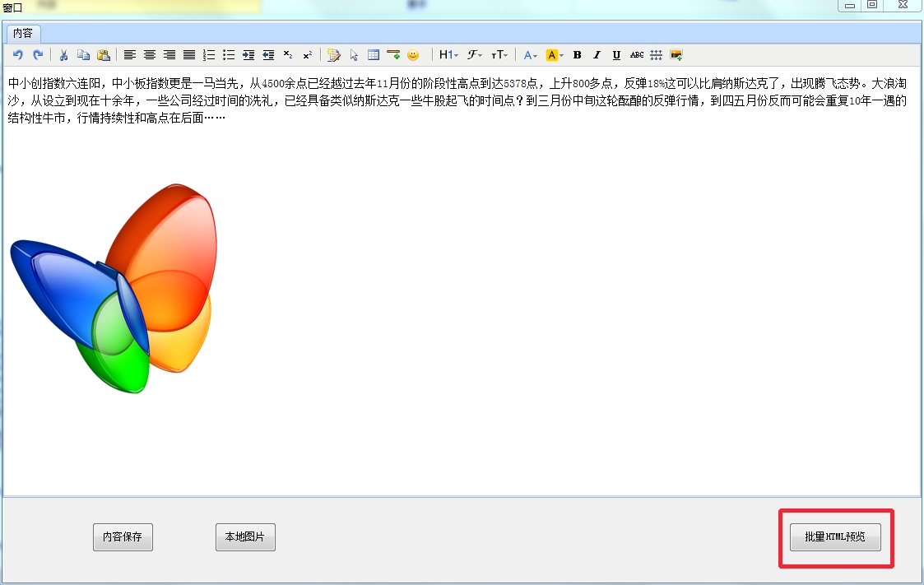Insert a page break
This screenshot has height=585, width=924.
656,55
